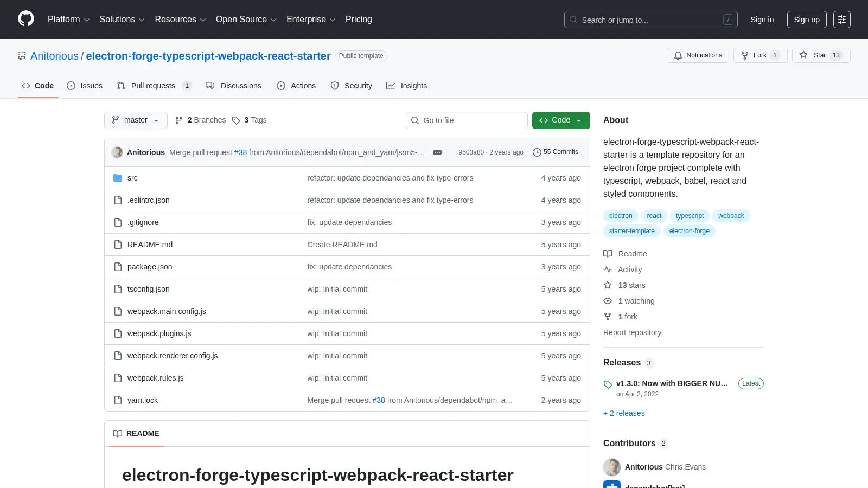Viewport: 868px width, 488px height.
Task: Expand the Solutions menu
Action: (122, 20)
